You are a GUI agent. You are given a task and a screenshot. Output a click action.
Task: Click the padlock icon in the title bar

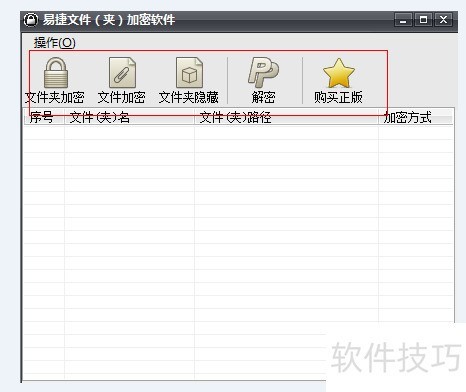(x=31, y=20)
